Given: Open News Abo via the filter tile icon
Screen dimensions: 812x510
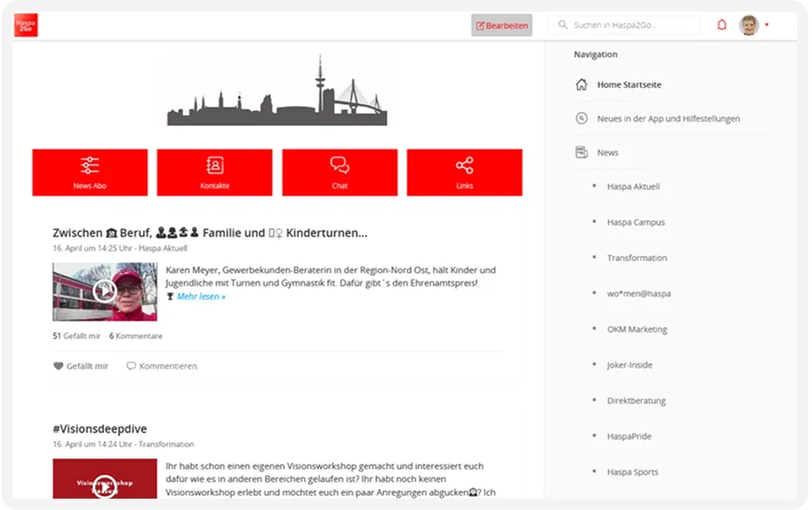Looking at the screenshot, I should tap(89, 166).
